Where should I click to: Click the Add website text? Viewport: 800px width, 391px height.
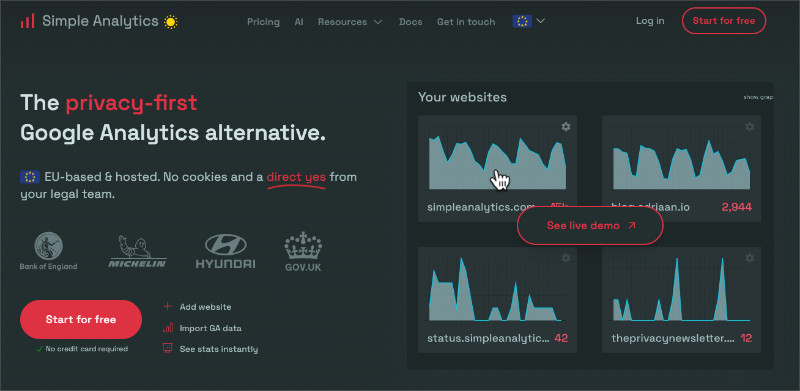point(205,307)
